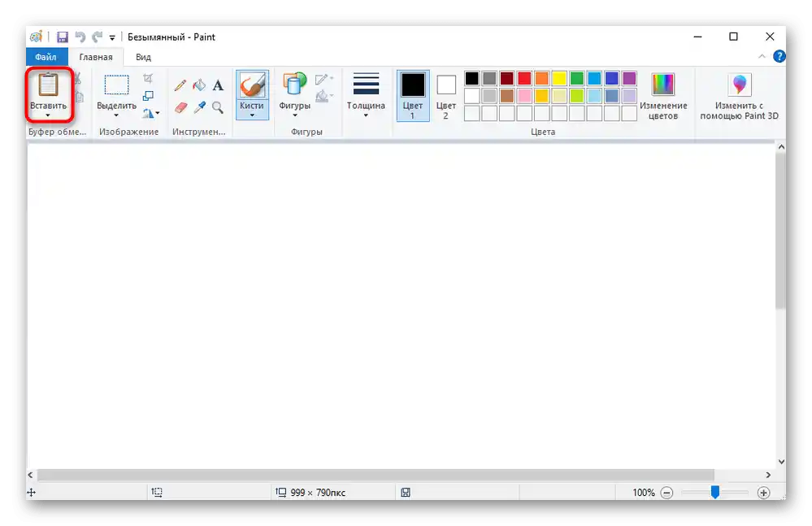
Task: Select the Magnifier tool
Action: pos(218,107)
